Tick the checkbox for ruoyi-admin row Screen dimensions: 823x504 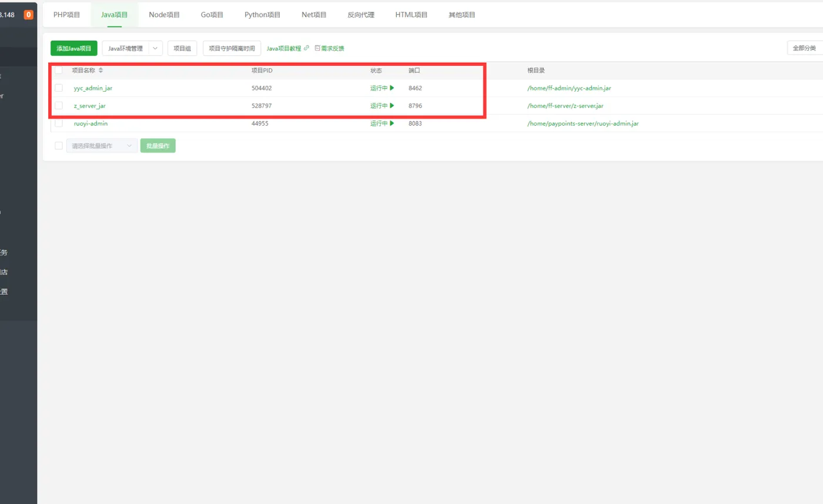(59, 123)
